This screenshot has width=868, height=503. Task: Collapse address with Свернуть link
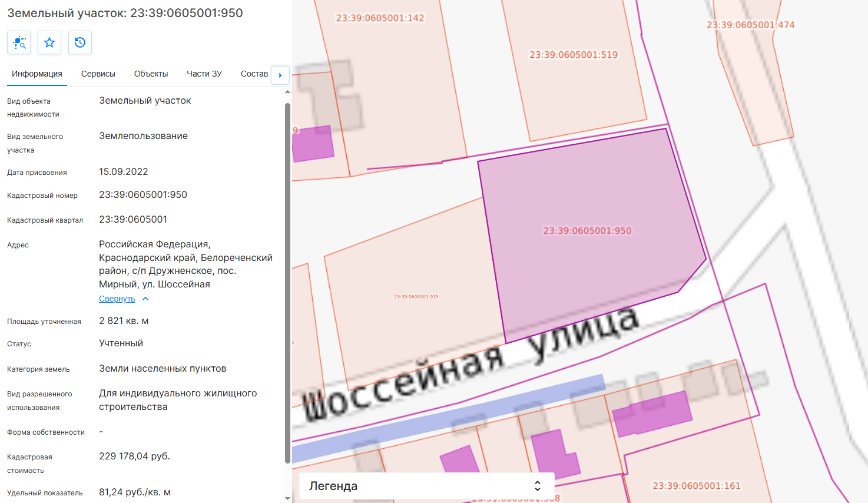(x=117, y=299)
